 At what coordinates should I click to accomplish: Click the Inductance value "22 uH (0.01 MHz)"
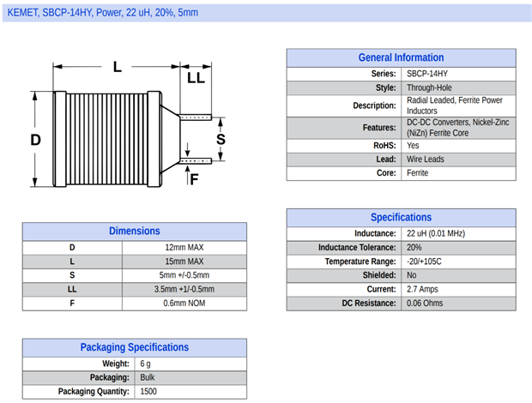tap(436, 233)
